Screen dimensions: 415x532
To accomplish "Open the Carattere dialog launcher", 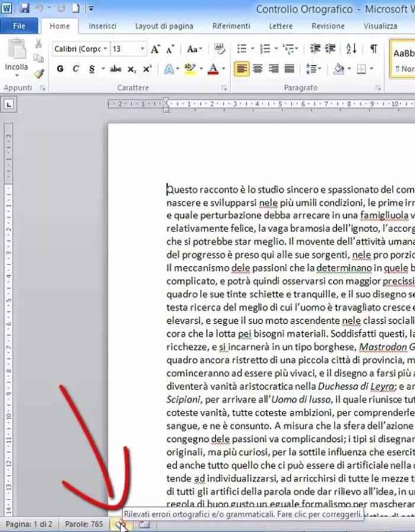I will tap(224, 88).
